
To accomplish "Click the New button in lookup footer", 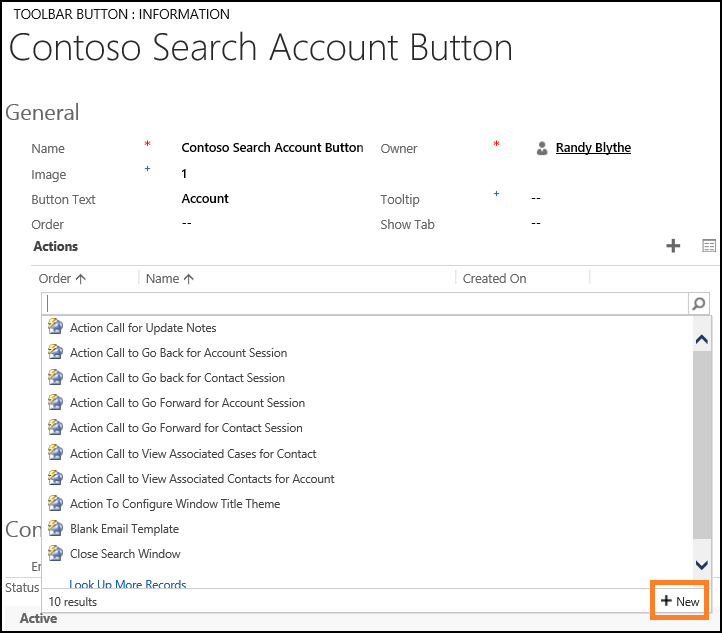I will [680, 602].
